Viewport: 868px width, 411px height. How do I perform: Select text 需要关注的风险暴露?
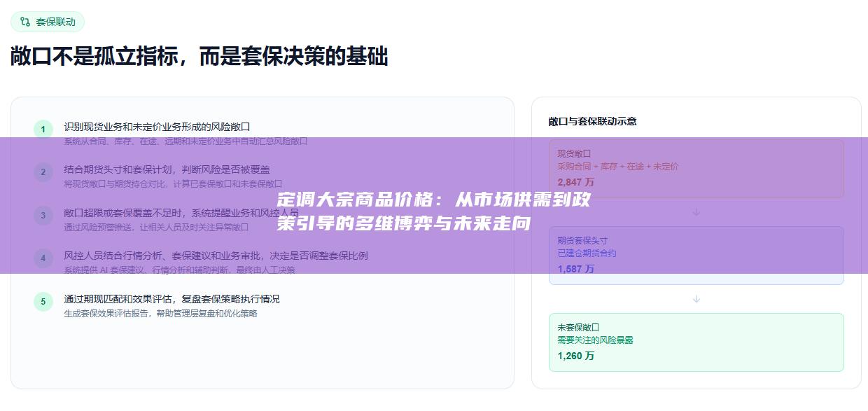click(x=595, y=340)
